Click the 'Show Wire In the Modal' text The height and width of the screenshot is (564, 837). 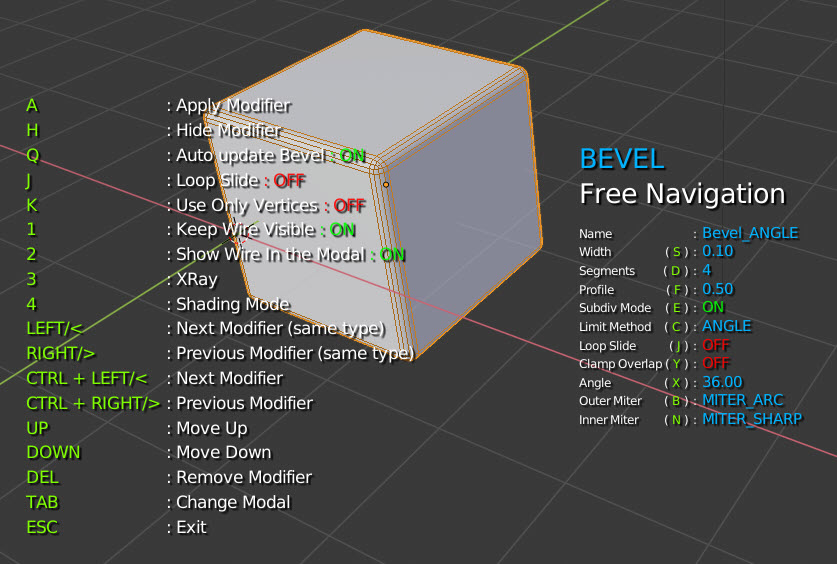(271, 255)
